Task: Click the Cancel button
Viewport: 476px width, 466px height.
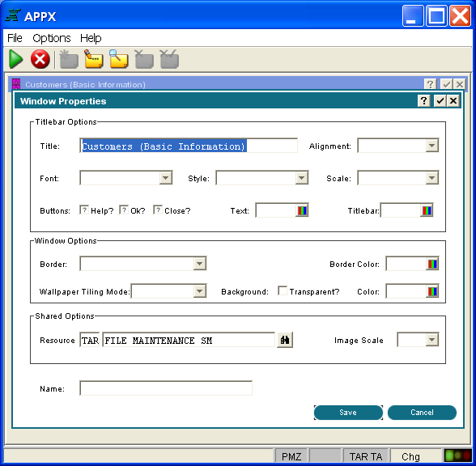Action: pos(422,413)
